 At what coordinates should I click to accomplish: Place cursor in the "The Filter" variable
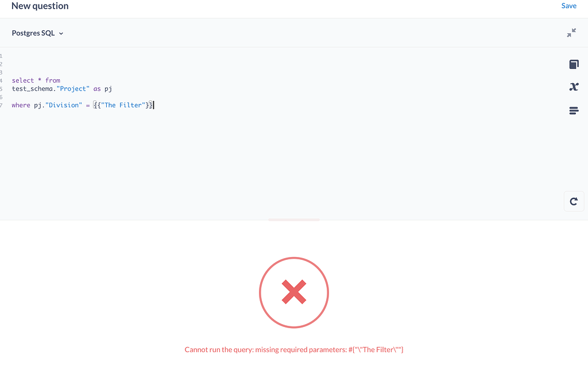coord(123,105)
